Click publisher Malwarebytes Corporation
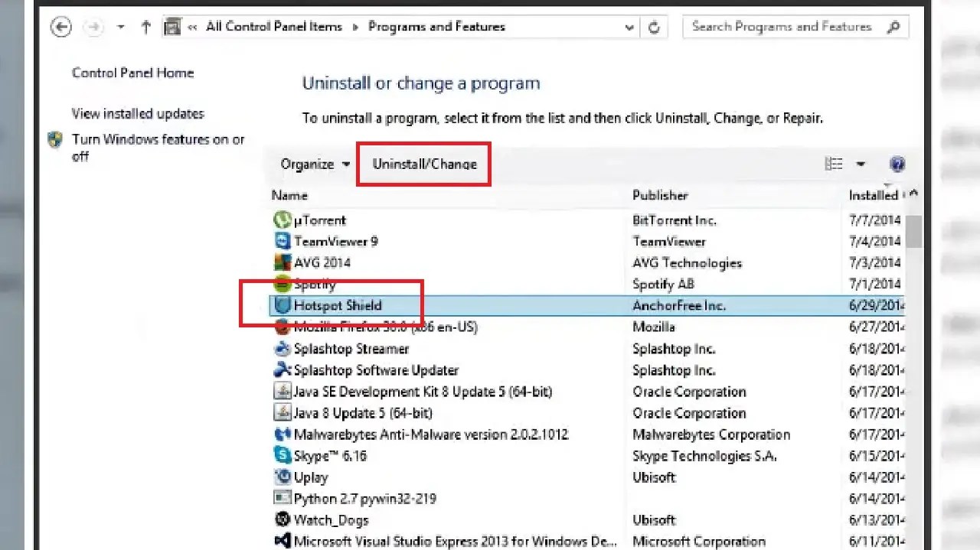This screenshot has height=550, width=980. (x=711, y=434)
